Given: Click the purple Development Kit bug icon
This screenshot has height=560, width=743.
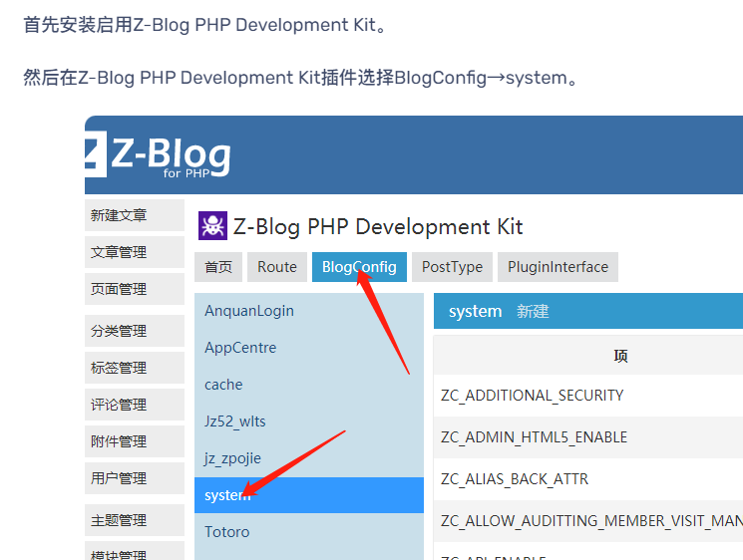Looking at the screenshot, I should click(212, 226).
